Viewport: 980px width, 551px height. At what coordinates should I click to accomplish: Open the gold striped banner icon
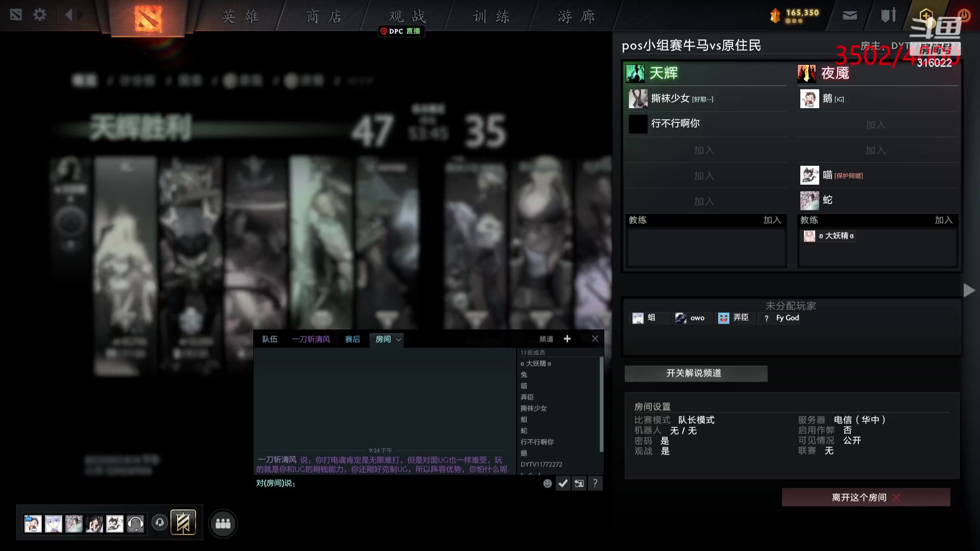click(x=183, y=523)
